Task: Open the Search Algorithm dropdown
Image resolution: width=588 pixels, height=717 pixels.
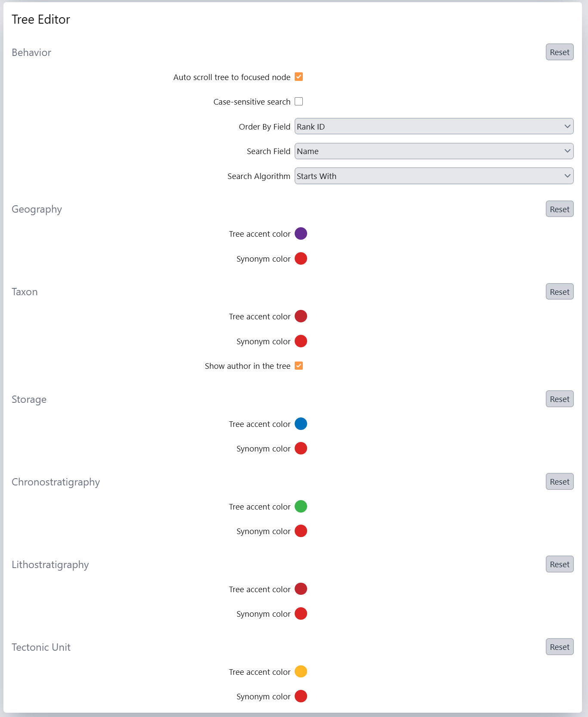Action: coord(434,176)
